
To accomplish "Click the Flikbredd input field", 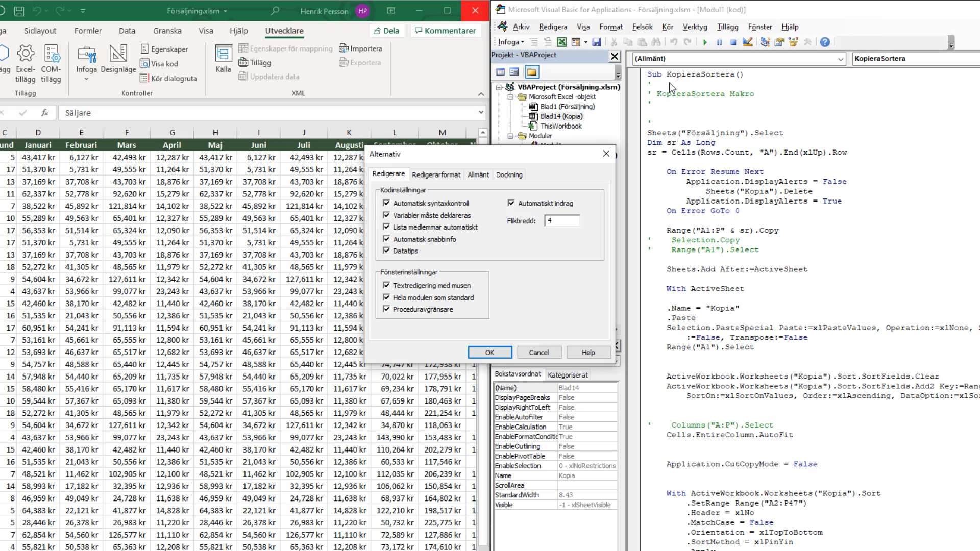I will [x=562, y=220].
